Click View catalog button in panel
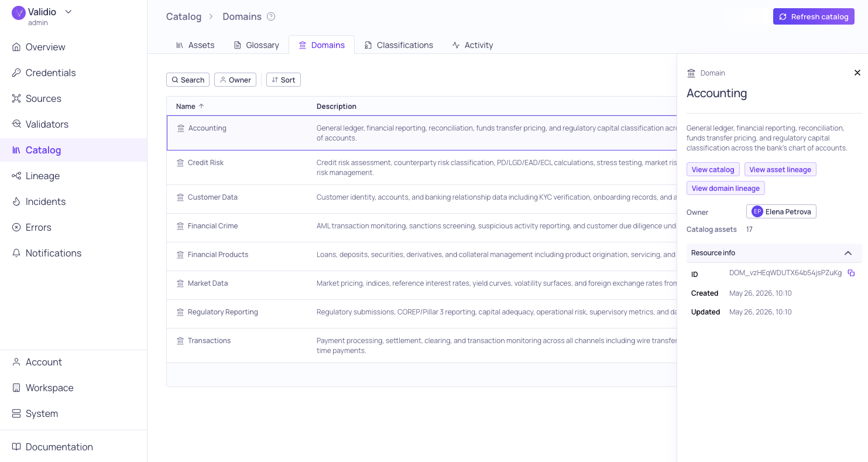 pos(713,169)
